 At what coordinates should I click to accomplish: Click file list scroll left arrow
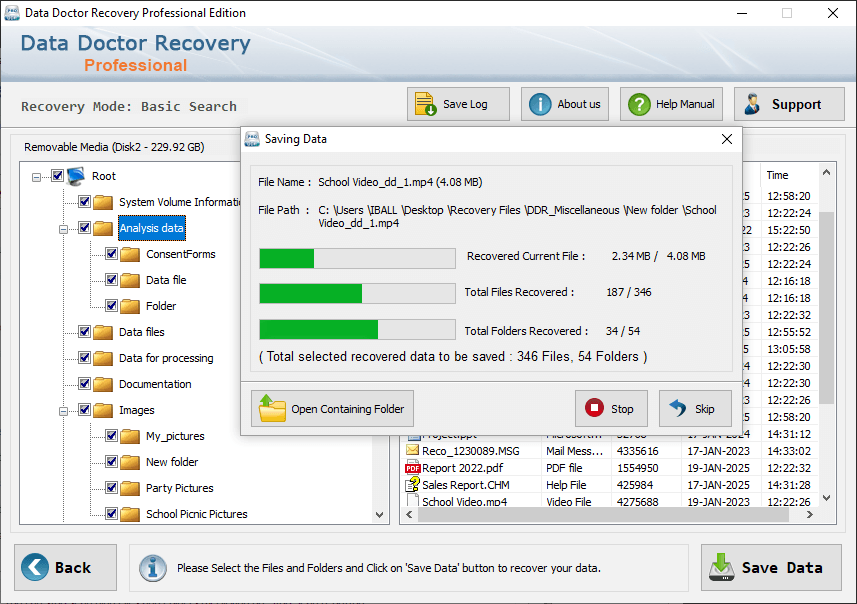click(409, 515)
